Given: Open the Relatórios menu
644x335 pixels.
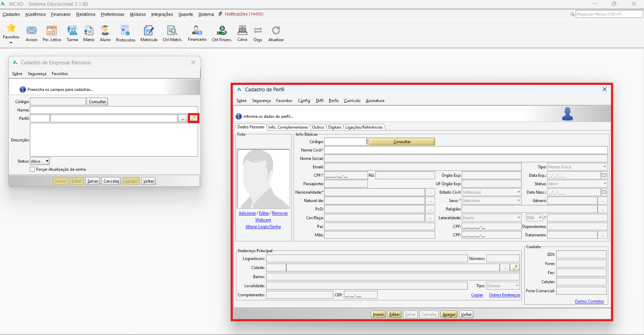Looking at the screenshot, I should 86,14.
